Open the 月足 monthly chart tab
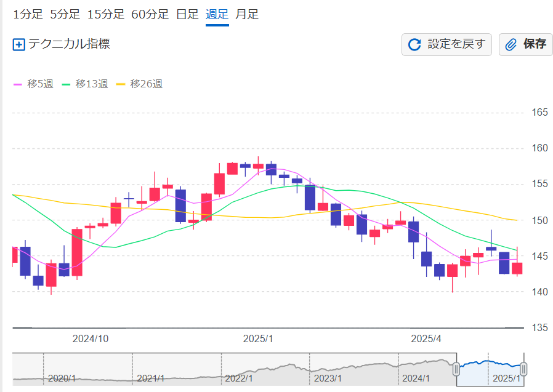This screenshot has width=553, height=392. 247,14
